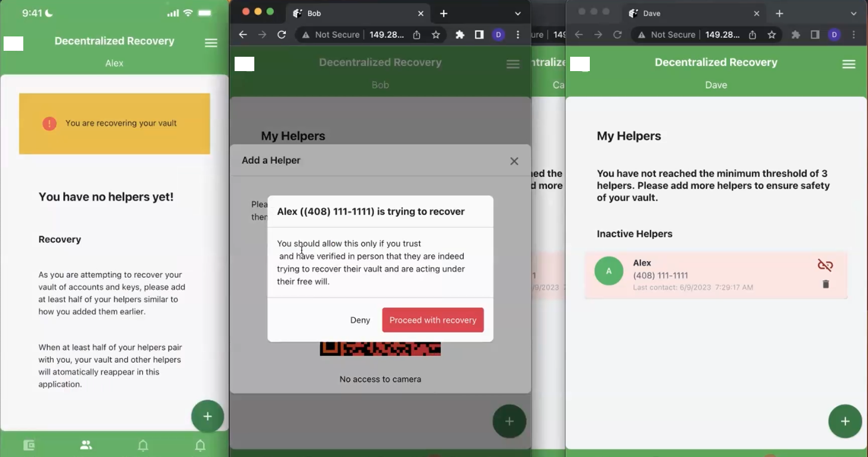Open the vault tab in Alex's bottom bar
The width and height of the screenshot is (868, 457).
(29, 445)
